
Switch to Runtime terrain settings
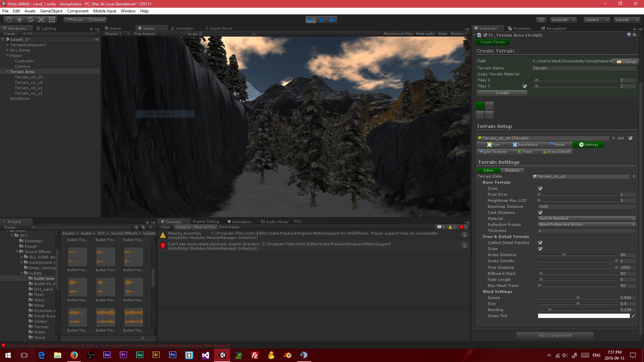512,171
